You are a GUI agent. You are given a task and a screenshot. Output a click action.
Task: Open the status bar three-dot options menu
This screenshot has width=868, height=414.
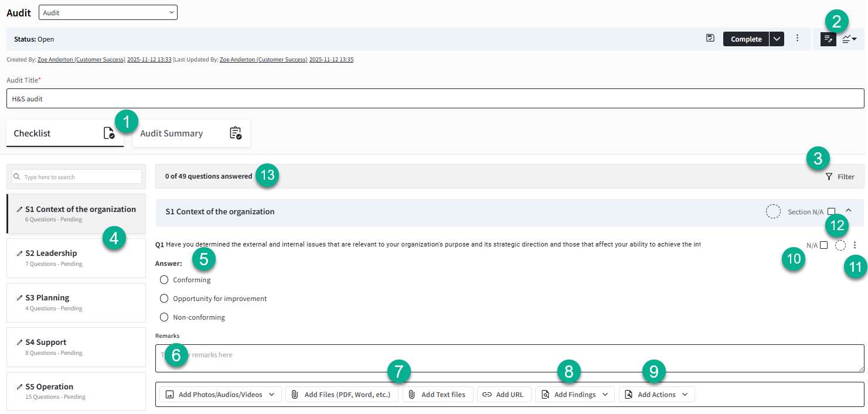[x=797, y=38]
